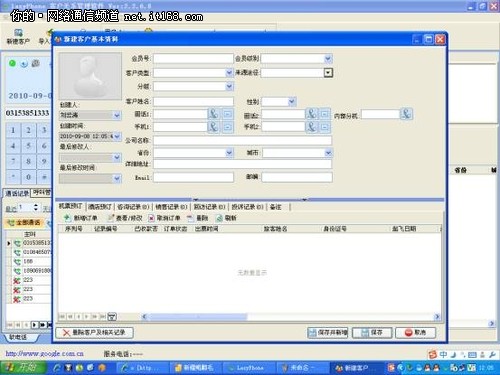Viewport: 500px width, 375px height.
Task: Click the dial icon beside 固话2 field
Action: [311, 114]
